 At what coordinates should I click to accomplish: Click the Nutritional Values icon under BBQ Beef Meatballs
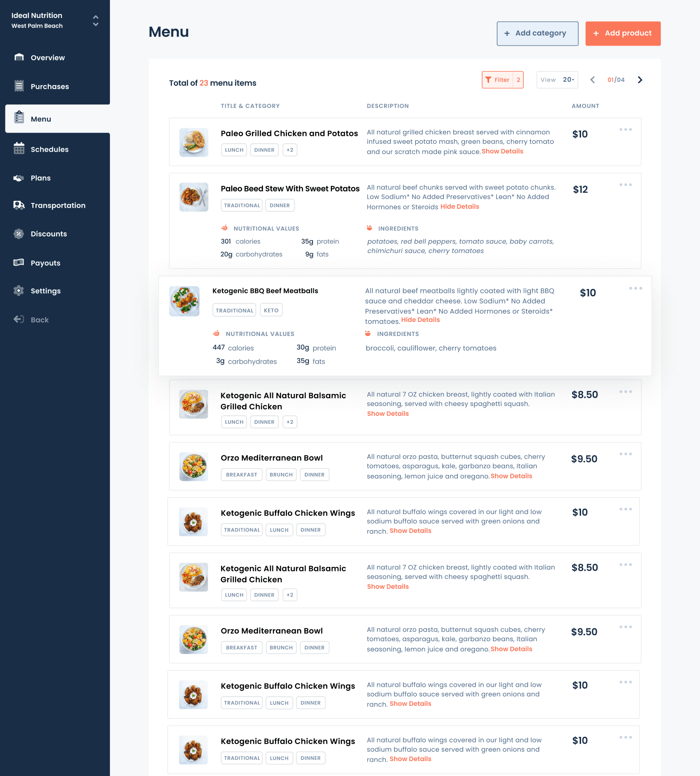(x=217, y=333)
